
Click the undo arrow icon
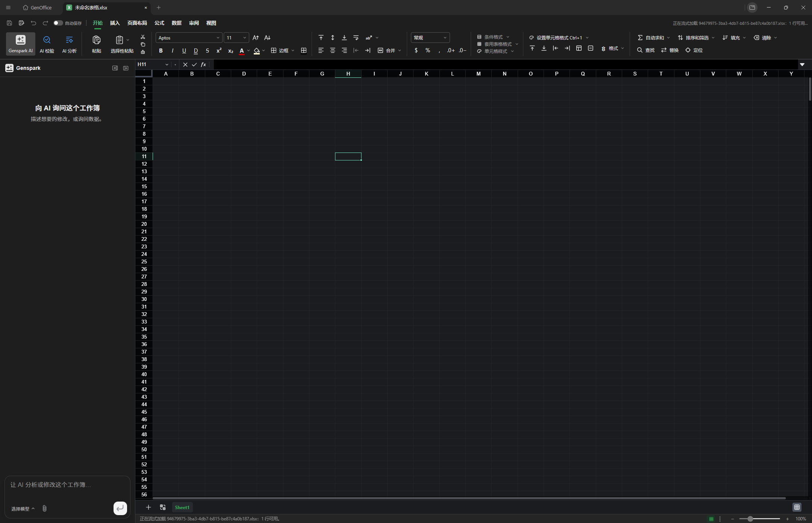[x=33, y=23]
